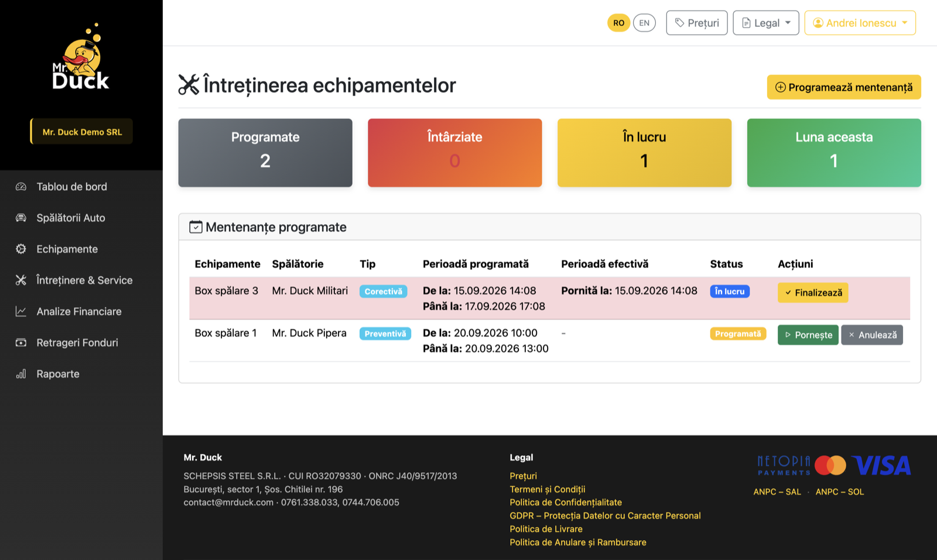937x560 pixels.
Task: Open Politica de Livrare link
Action: 546,529
